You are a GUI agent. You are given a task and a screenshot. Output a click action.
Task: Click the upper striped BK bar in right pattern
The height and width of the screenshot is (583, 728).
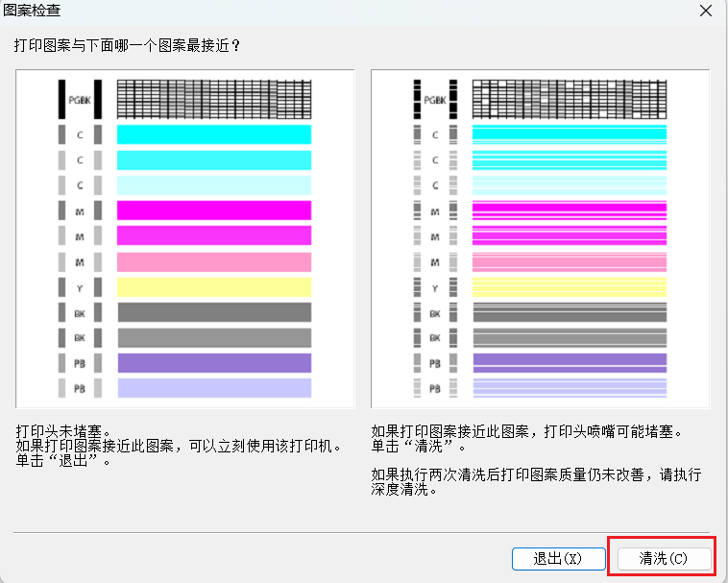[x=569, y=312]
